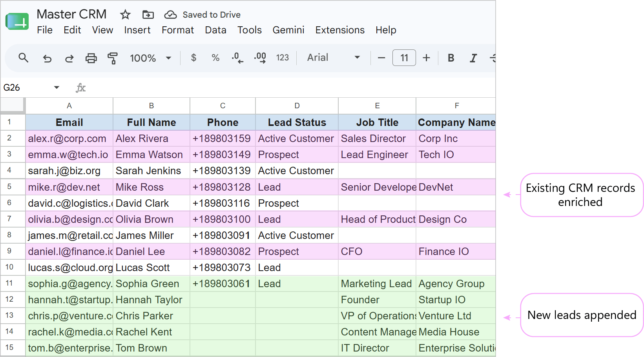Screen dimensions: 644x357
Task: Click the CFO cell
Action: pos(377,251)
